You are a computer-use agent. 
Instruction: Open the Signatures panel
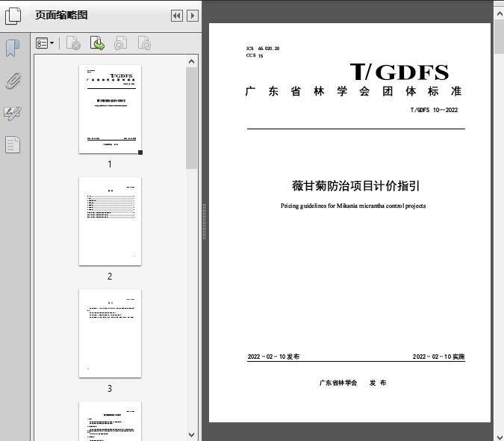point(13,113)
